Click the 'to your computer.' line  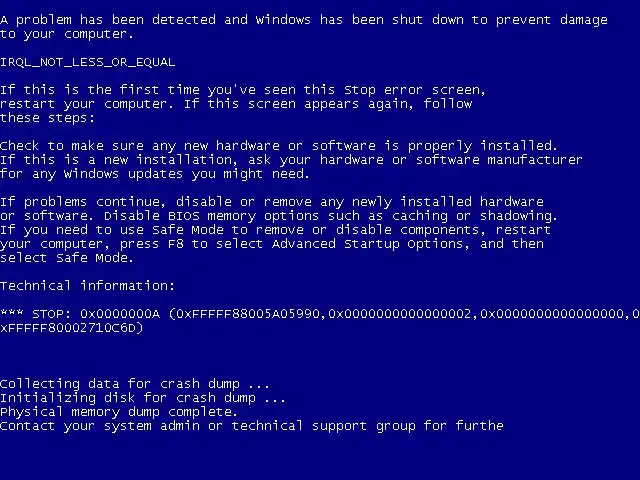[x=67, y=34]
